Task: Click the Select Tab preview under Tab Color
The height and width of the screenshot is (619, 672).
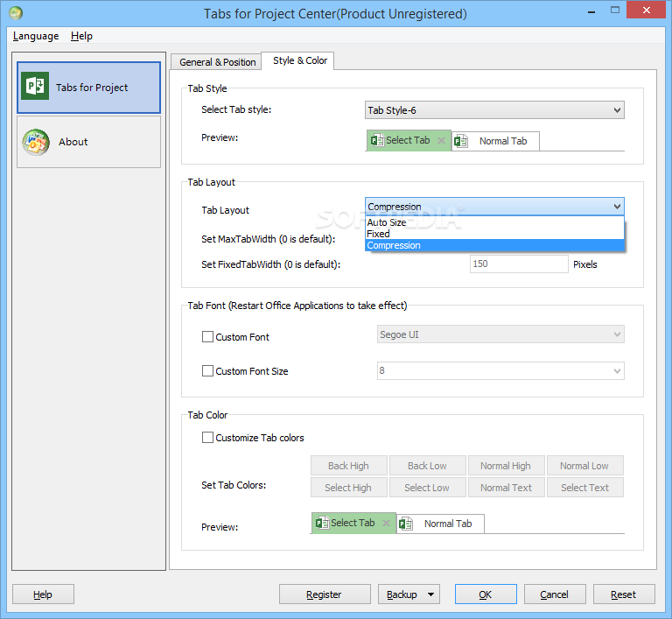Action: click(x=353, y=523)
